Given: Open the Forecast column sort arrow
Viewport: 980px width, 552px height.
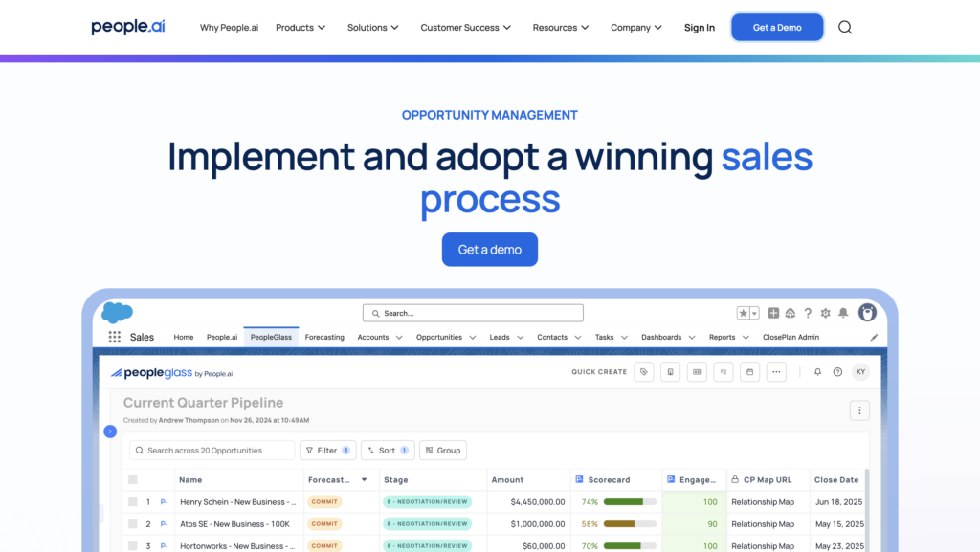Looking at the screenshot, I should (x=365, y=480).
